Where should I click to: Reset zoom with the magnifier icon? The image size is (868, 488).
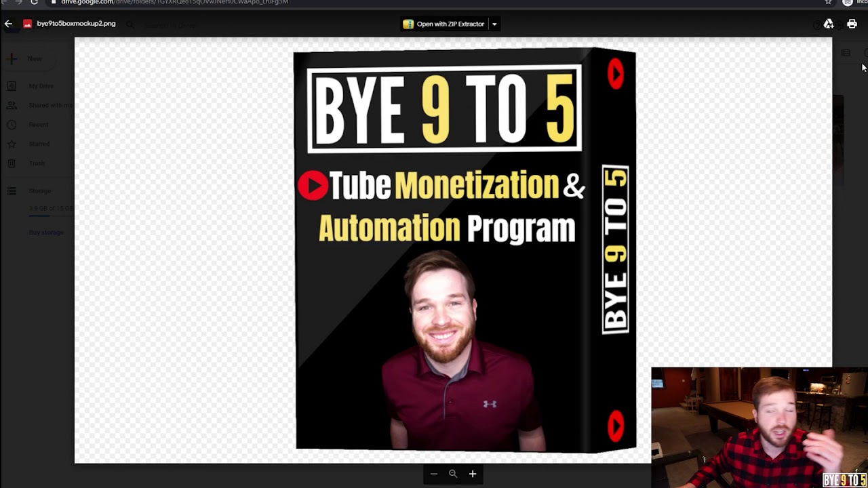click(x=453, y=474)
